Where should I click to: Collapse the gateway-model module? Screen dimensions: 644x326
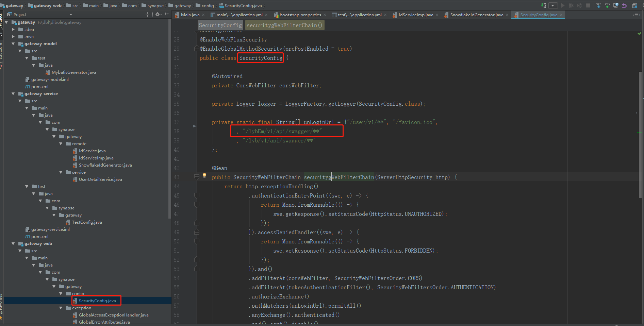[13, 44]
